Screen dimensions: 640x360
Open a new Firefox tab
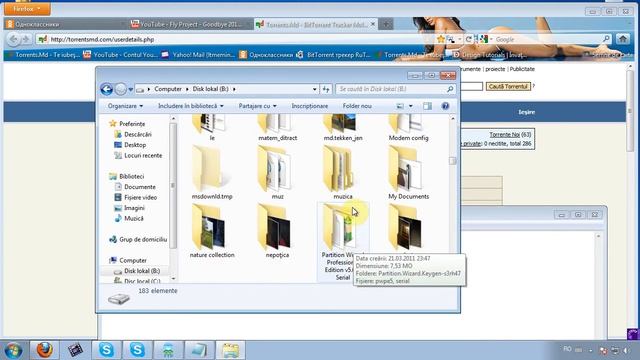[386, 24]
